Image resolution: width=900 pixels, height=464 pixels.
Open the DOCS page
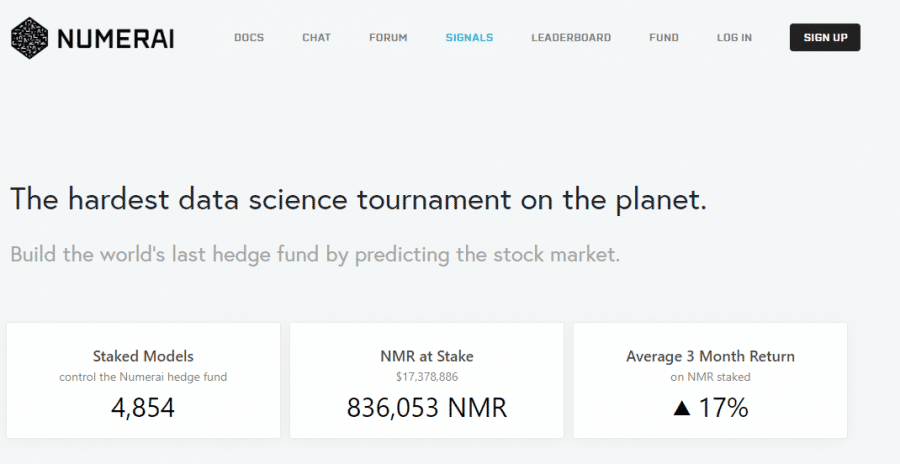click(249, 38)
